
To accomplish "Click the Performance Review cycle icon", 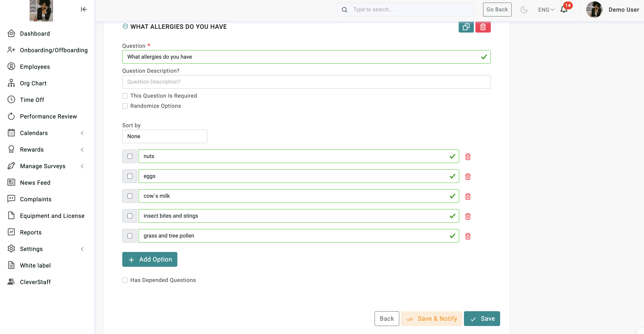I will pos(11,116).
